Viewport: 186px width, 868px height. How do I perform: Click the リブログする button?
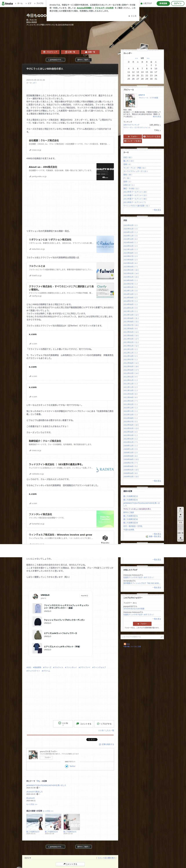(x=104, y=723)
